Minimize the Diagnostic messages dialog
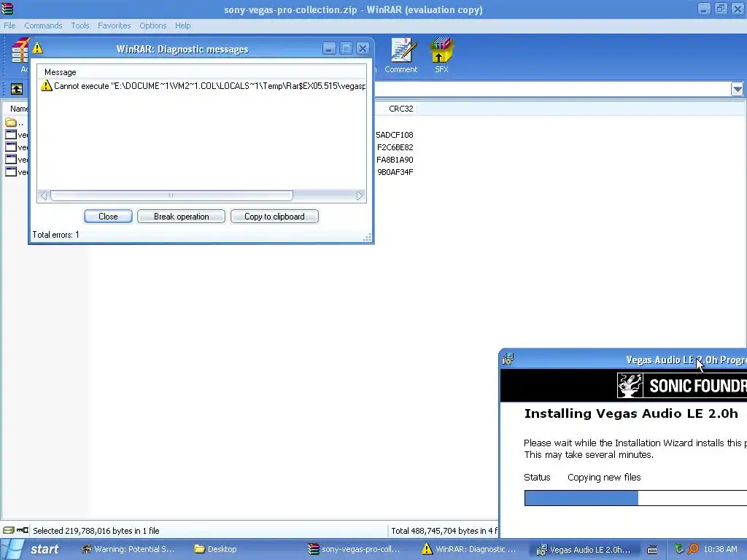This screenshot has width=747, height=560. pos(329,48)
